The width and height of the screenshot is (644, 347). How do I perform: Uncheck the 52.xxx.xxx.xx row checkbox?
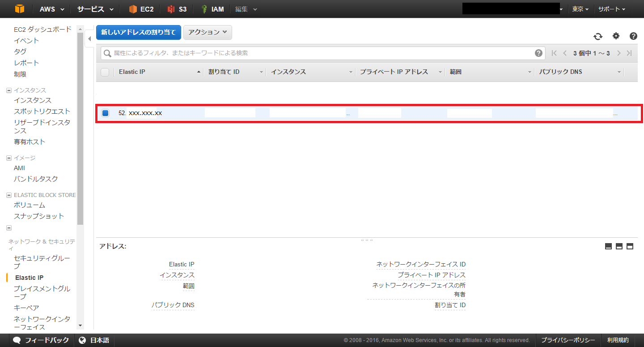(x=106, y=113)
